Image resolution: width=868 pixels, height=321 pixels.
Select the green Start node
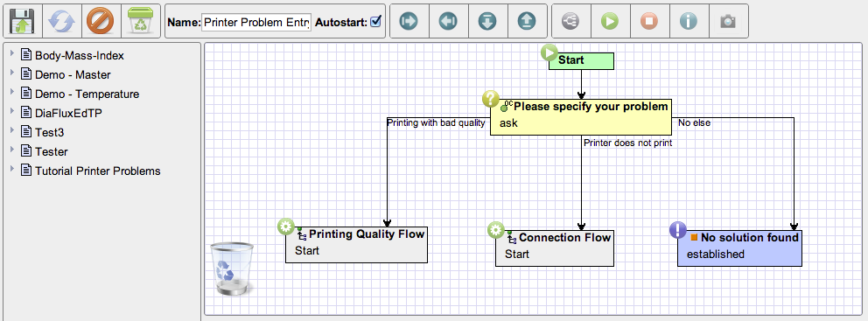pos(581,61)
